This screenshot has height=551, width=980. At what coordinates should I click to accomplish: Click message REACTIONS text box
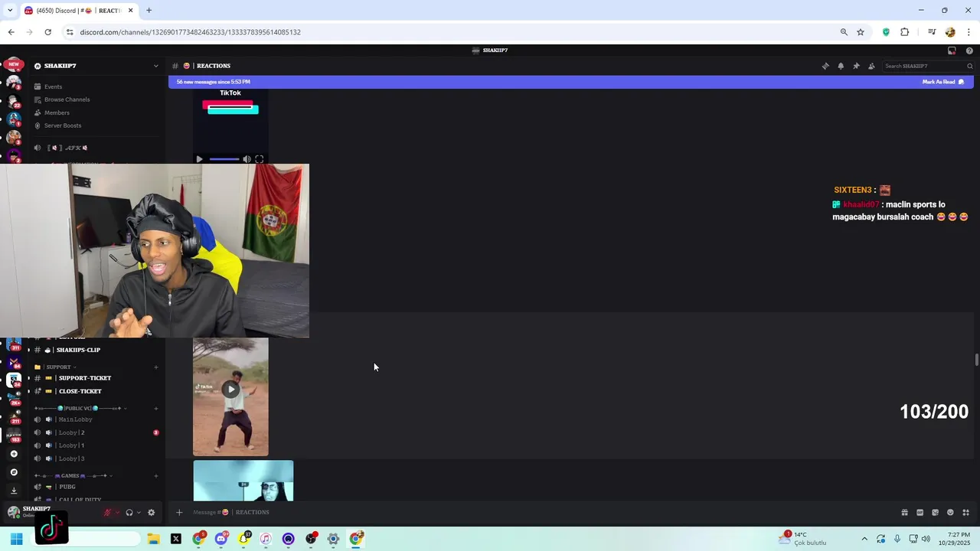tap(536, 512)
